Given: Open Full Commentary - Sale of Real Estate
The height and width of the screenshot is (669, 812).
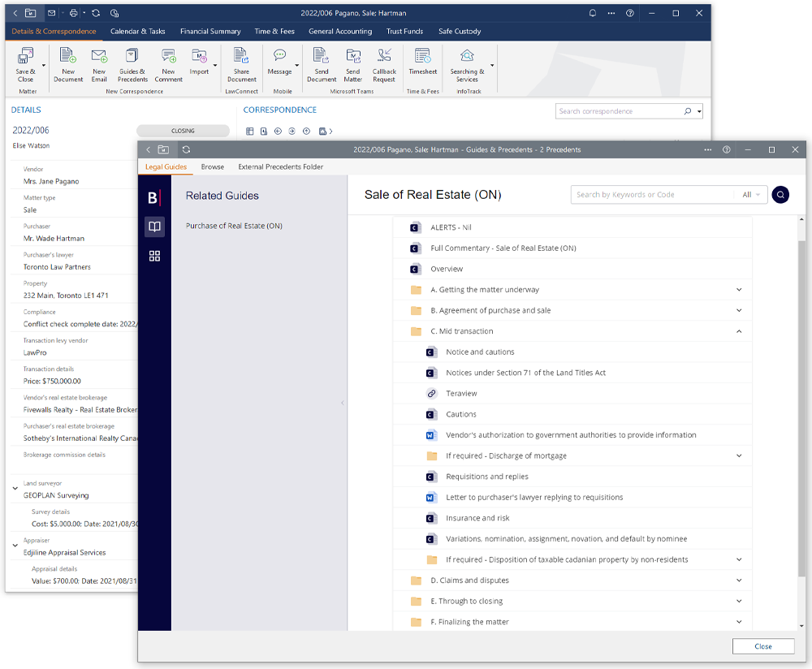Looking at the screenshot, I should pyautogui.click(x=503, y=248).
